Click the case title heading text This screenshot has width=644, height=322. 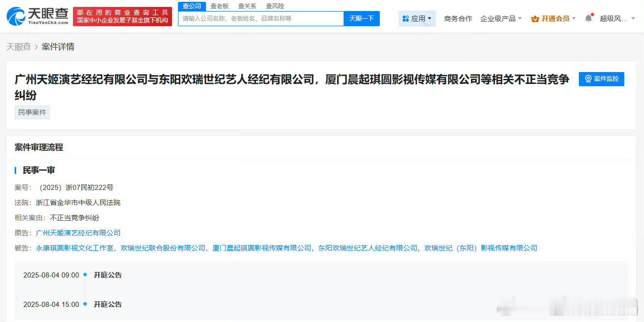click(x=292, y=87)
